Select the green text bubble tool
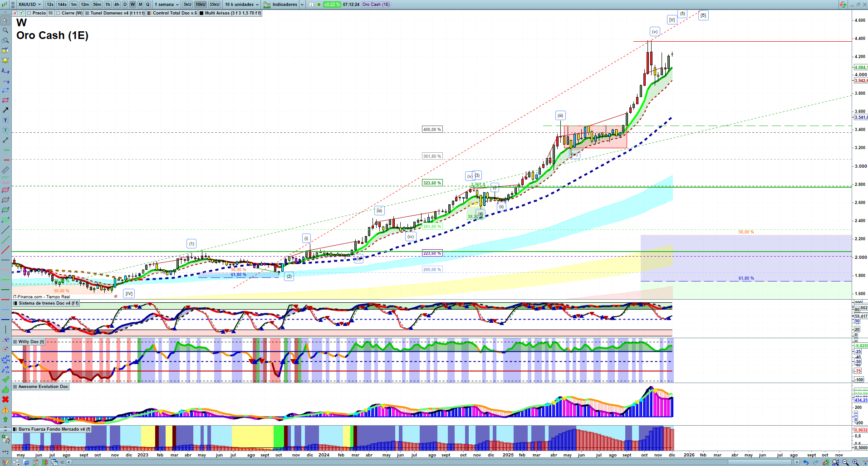The height and width of the screenshot is (466, 868). (5, 130)
